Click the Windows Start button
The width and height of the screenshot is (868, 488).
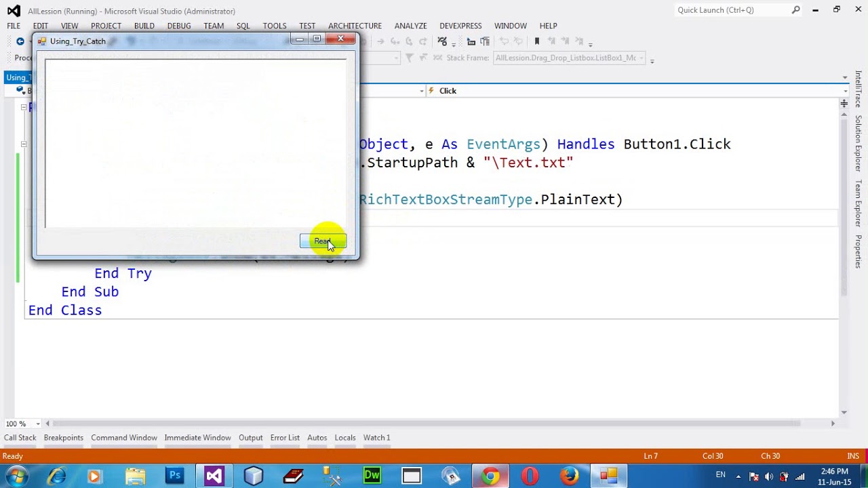(15, 476)
